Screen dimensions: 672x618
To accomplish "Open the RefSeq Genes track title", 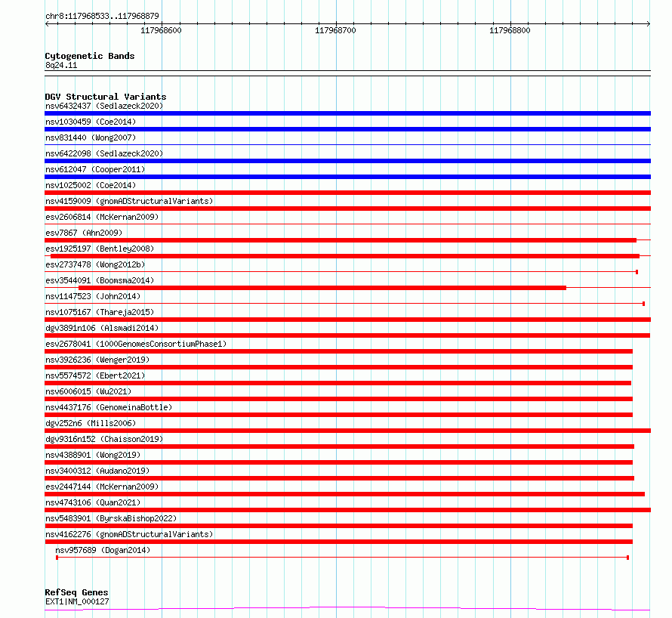I will pos(76,592).
